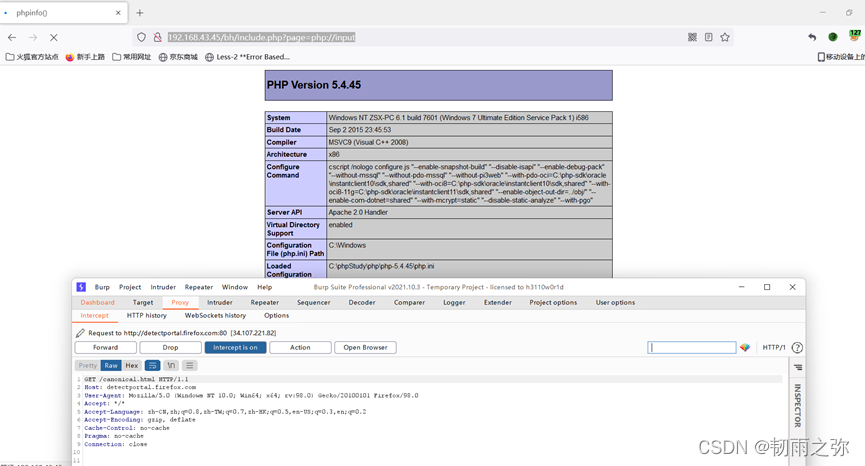Open the proxy Options sub-tab
The height and width of the screenshot is (466, 865).
(276, 315)
